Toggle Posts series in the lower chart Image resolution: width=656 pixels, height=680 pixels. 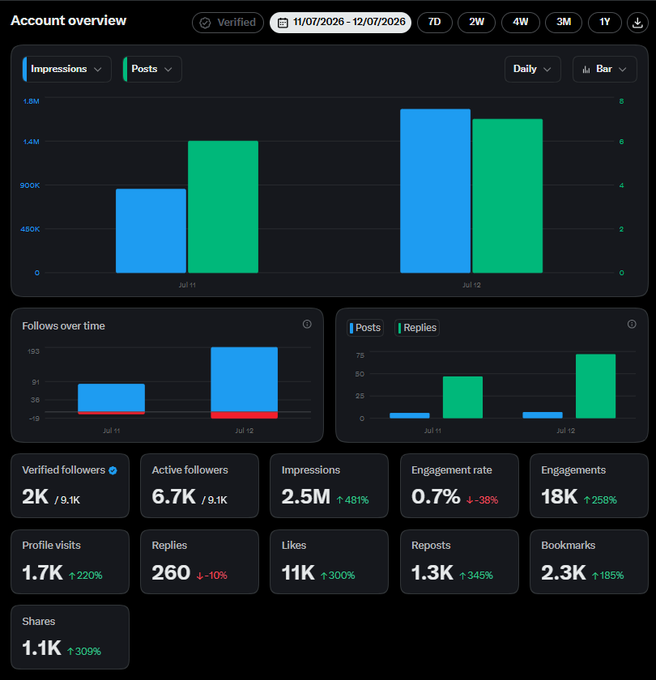tap(365, 327)
